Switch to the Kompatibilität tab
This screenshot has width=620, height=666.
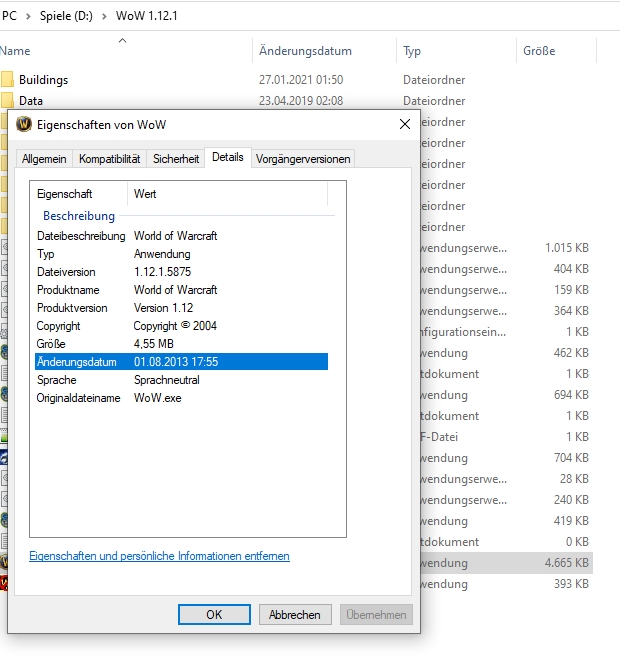tap(110, 159)
